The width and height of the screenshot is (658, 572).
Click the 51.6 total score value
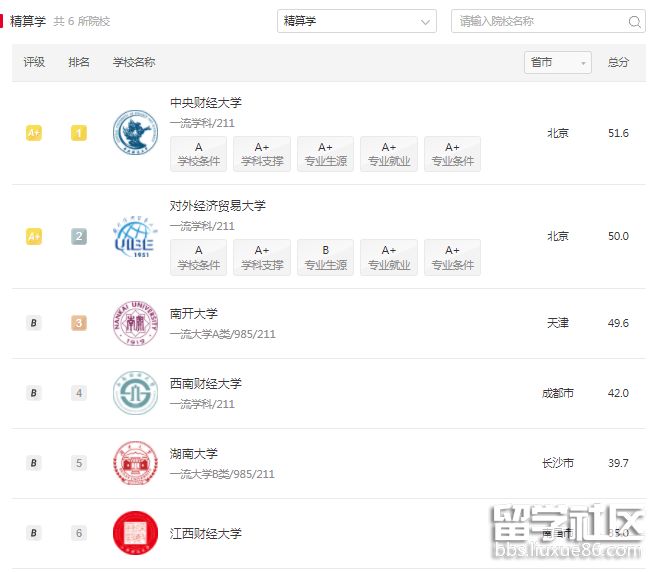pyautogui.click(x=618, y=133)
